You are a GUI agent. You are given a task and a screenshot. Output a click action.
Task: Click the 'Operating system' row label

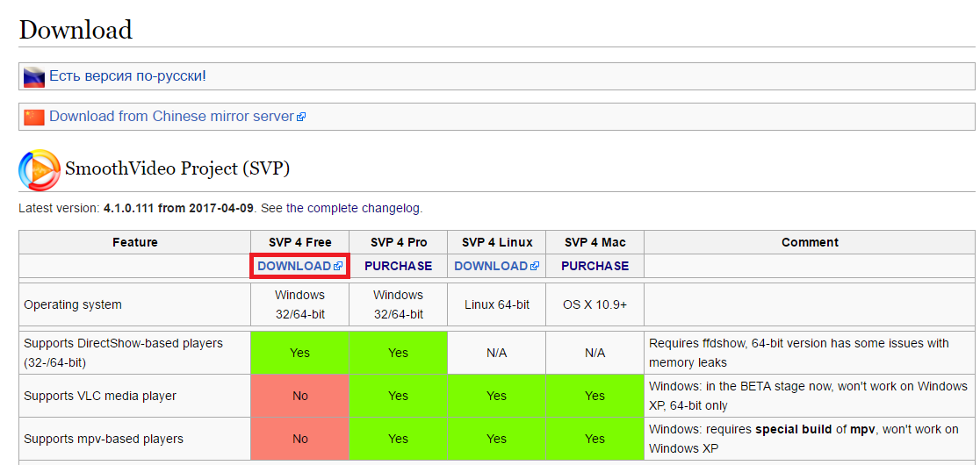click(73, 304)
